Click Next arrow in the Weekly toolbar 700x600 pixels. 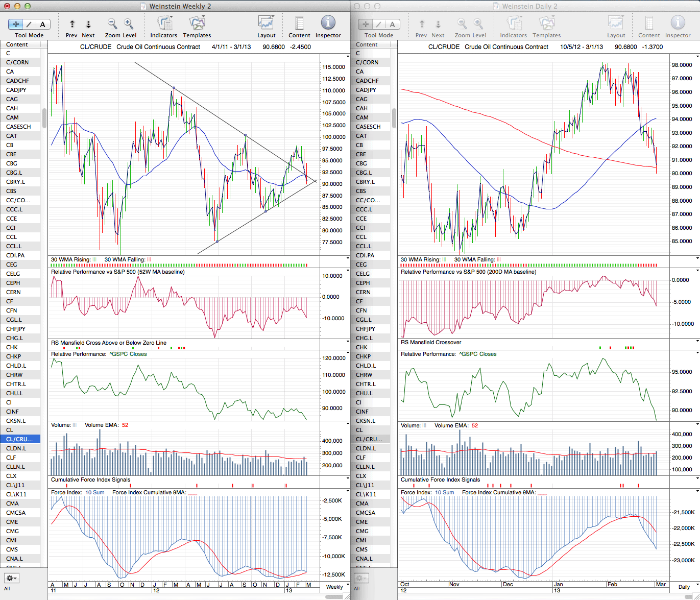[88, 24]
